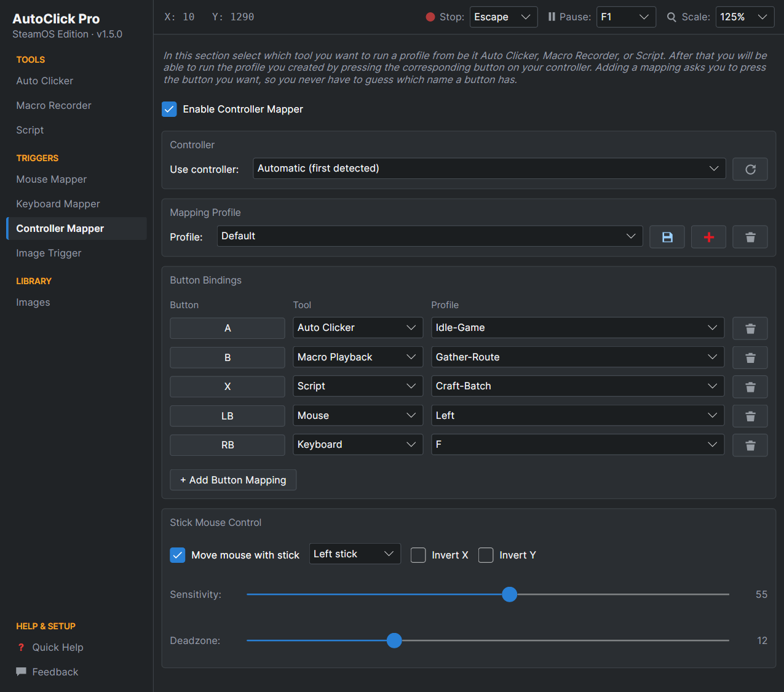Open the Left mouse button dropdown
This screenshot has height=692, width=784.
577,415
